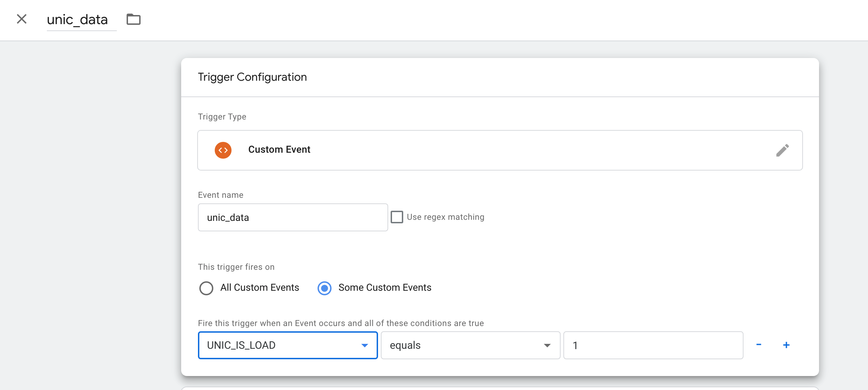Select the All Custom Events radio button
868x390 pixels.
point(206,288)
